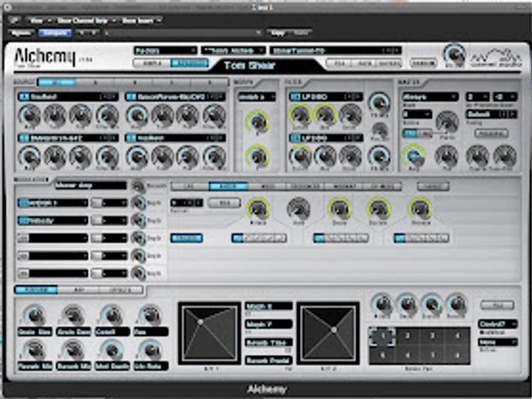This screenshot has width=532, height=399.
Task: Click the AHDSR Sustain knob
Action: (x=379, y=209)
